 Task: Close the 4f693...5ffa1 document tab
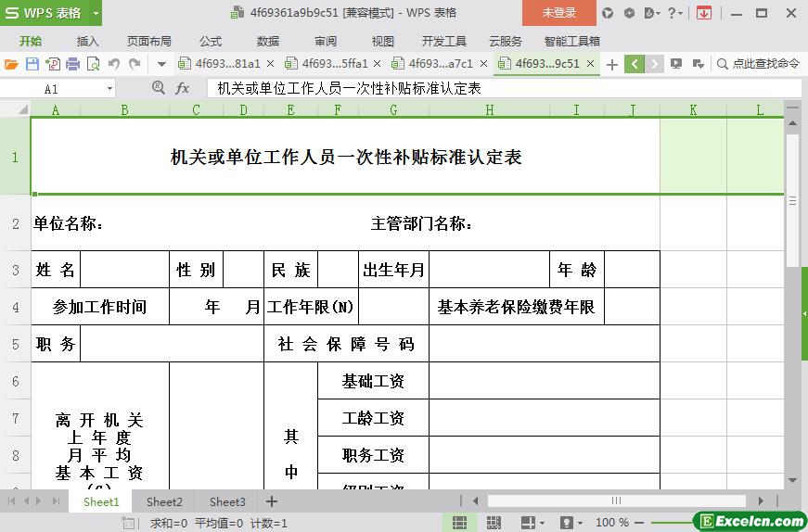pyautogui.click(x=378, y=64)
